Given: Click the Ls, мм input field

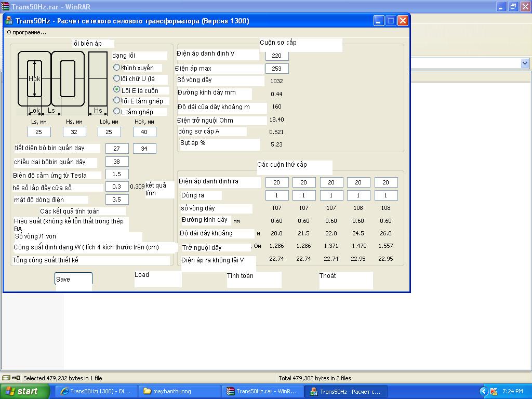Looking at the screenshot, I should pos(39,132).
